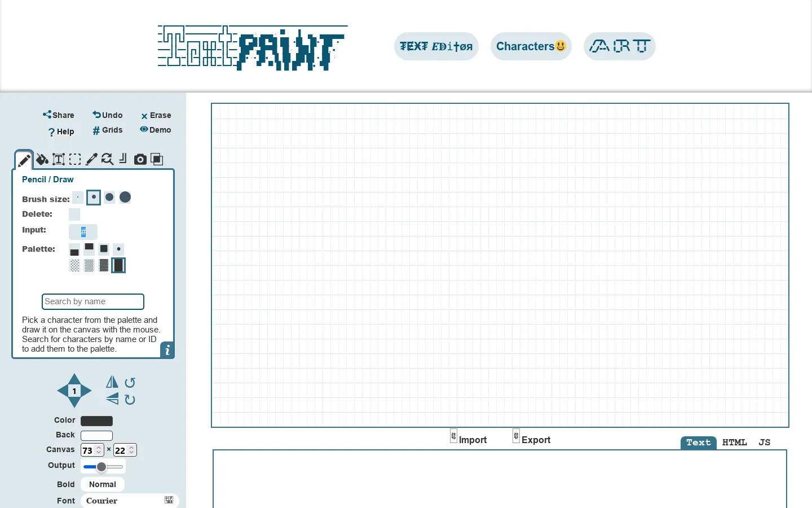812x508 pixels.
Task: Toggle the Grids display
Action: [x=108, y=130]
